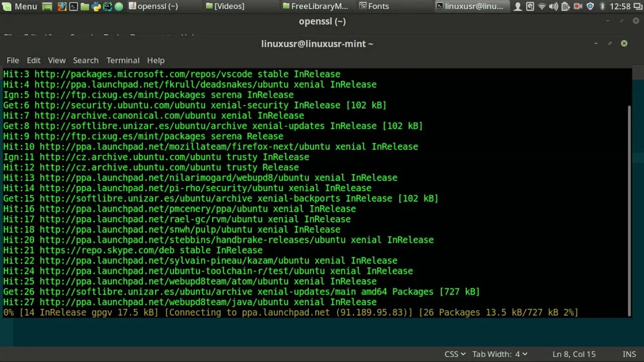This screenshot has width=644, height=362.
Task: Click the Hit:4 deadsnakes repository line
Action: (190, 84)
